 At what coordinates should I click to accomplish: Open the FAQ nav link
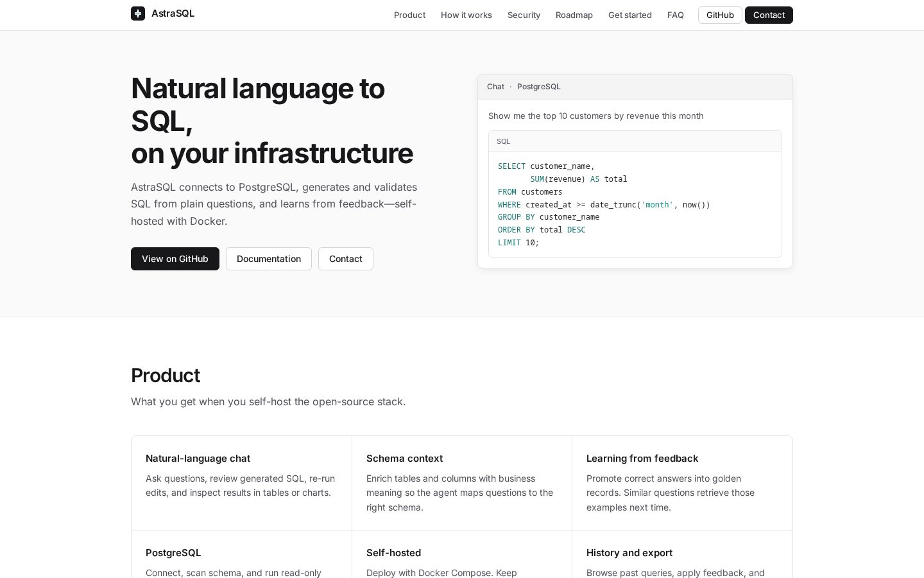pos(676,15)
